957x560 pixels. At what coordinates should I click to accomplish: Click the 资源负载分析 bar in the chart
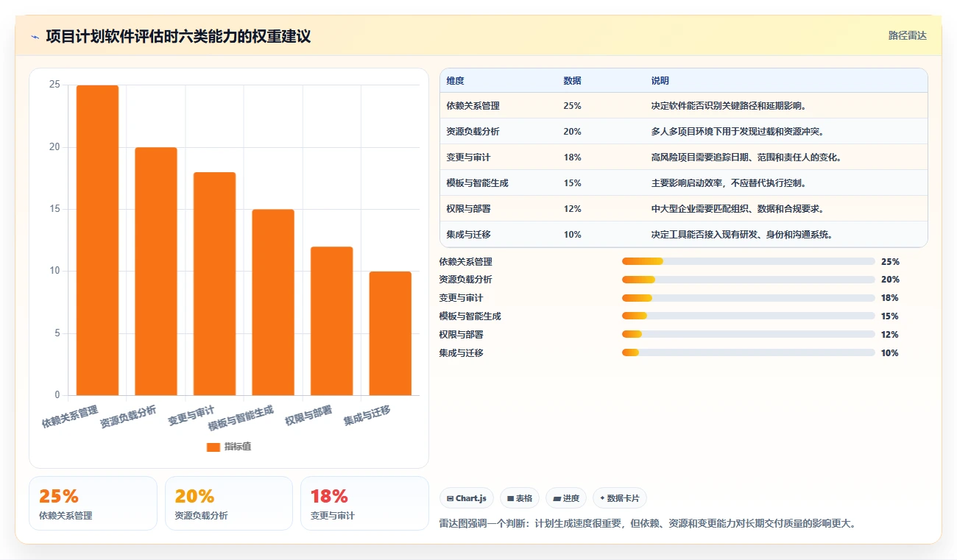(x=156, y=271)
